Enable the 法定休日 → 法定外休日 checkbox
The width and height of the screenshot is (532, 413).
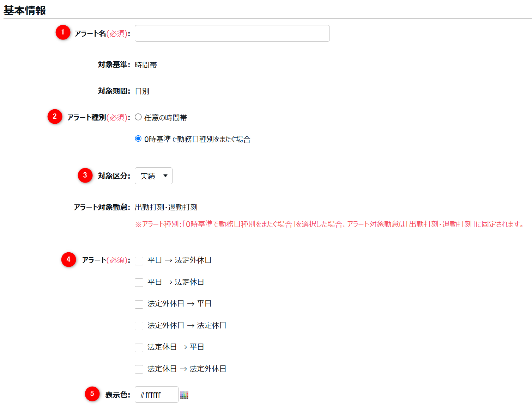pyautogui.click(x=139, y=369)
